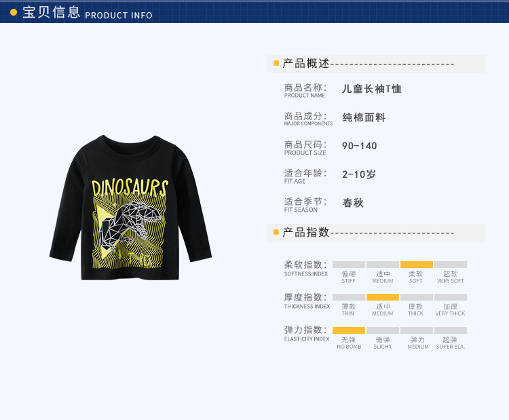Click the yellow bullet next to 产品指数

[x=276, y=232]
